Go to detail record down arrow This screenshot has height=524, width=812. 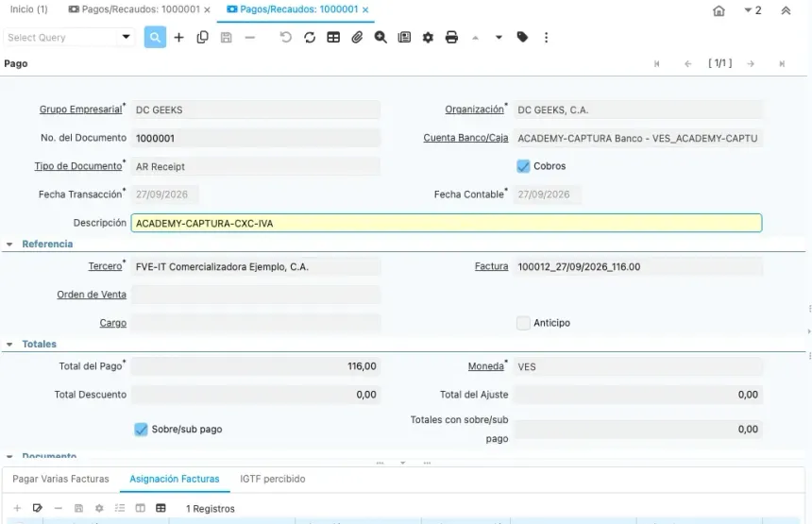(499, 37)
